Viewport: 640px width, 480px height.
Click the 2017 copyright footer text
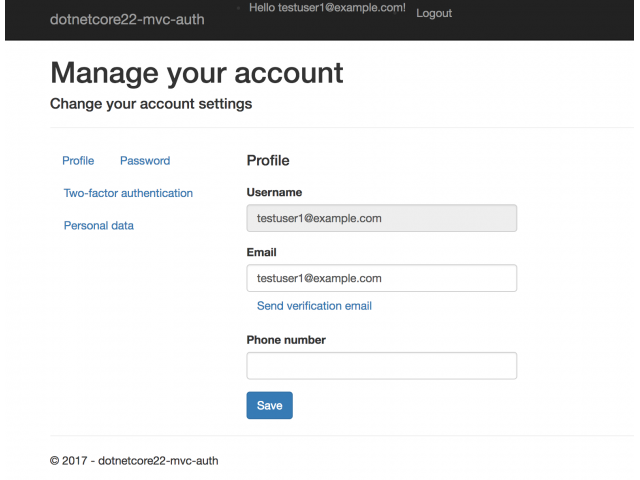click(134, 461)
